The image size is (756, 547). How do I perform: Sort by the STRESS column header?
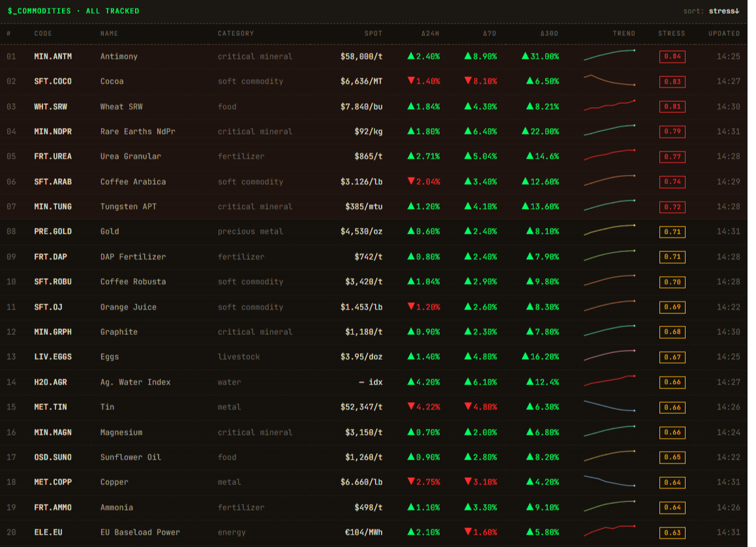pyautogui.click(x=672, y=33)
